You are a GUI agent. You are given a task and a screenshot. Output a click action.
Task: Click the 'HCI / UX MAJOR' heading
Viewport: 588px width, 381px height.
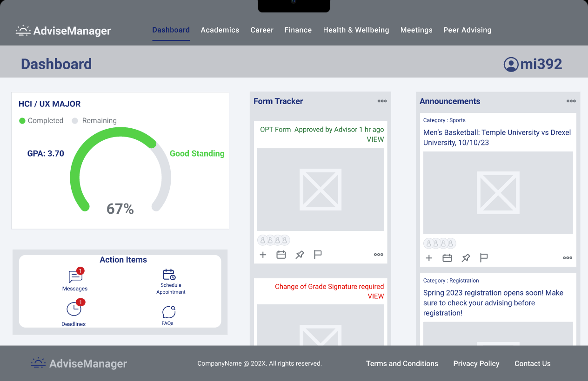click(x=49, y=104)
